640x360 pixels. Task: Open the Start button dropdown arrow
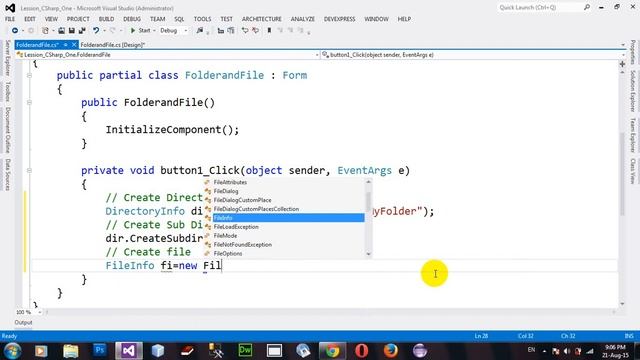pyautogui.click(x=154, y=31)
